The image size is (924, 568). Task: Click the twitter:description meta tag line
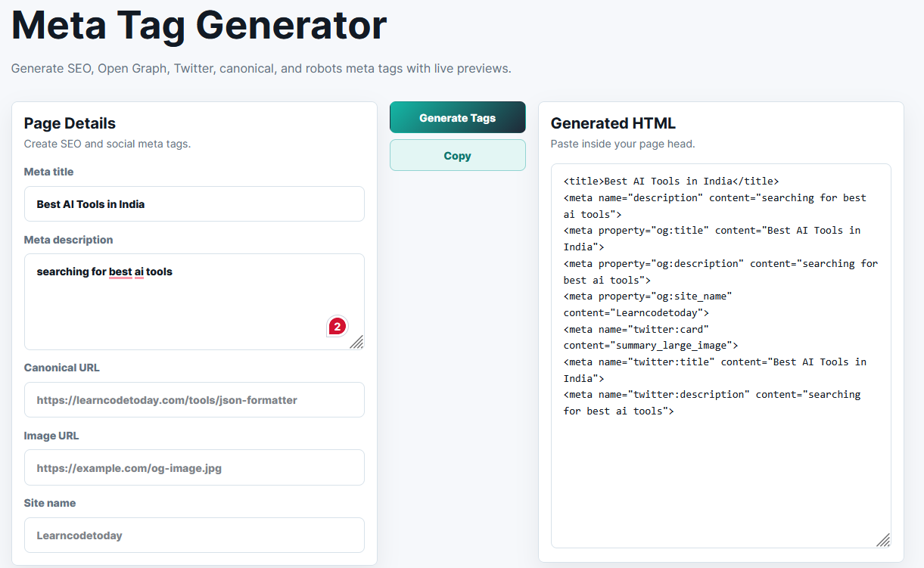tap(712, 402)
